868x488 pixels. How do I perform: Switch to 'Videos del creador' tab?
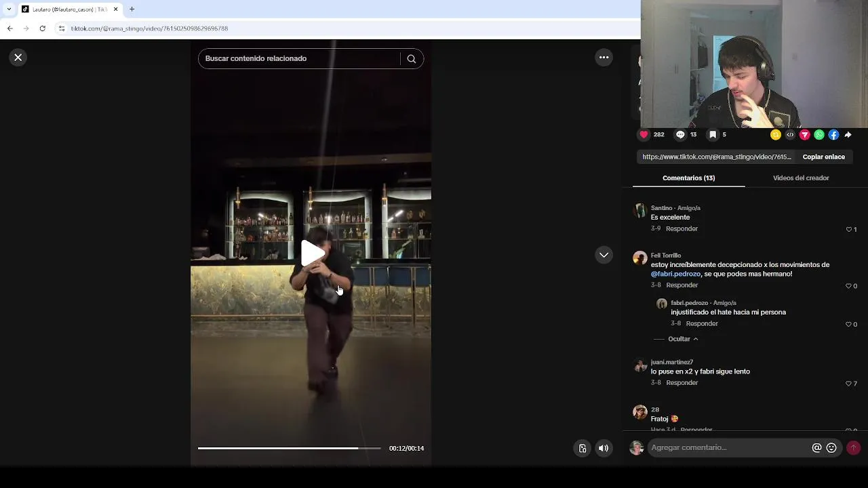[x=801, y=178]
